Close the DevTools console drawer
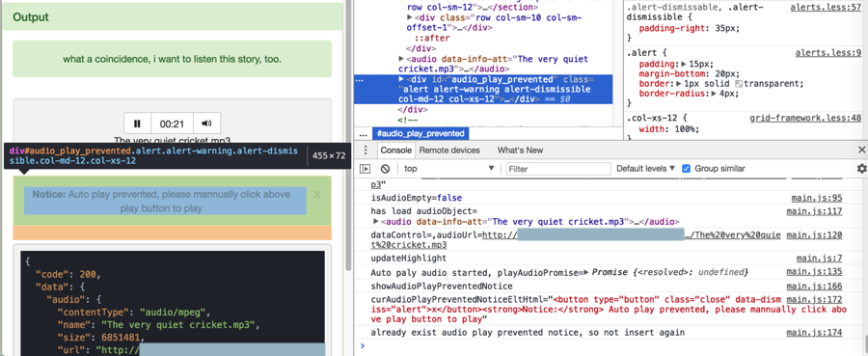This screenshot has width=868, height=356. 861,151
